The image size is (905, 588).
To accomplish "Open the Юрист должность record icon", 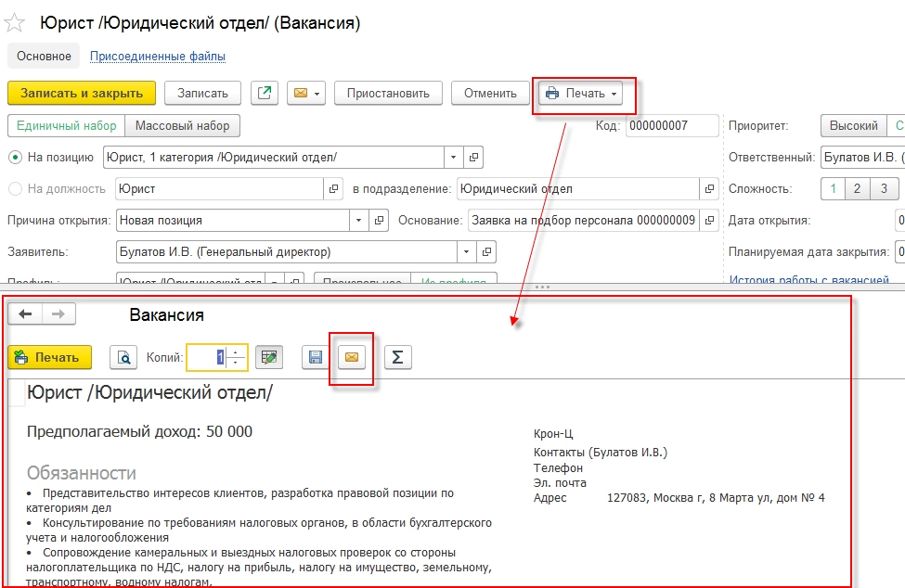I will 333,188.
